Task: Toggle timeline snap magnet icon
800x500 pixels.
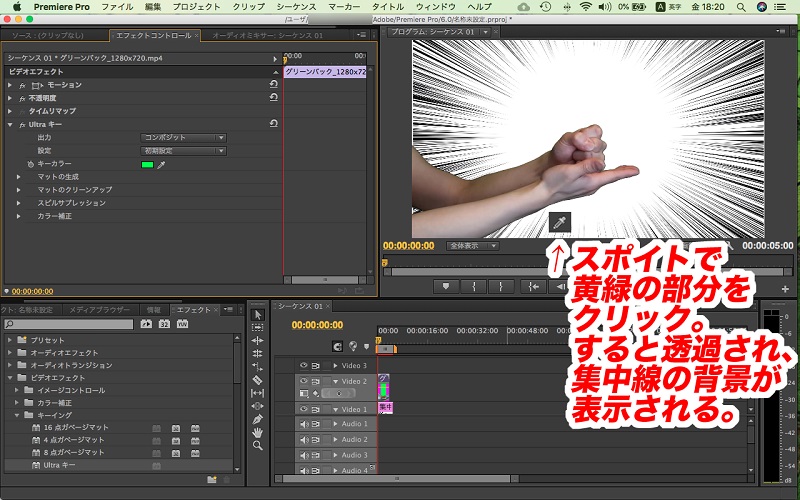Action: (x=337, y=346)
